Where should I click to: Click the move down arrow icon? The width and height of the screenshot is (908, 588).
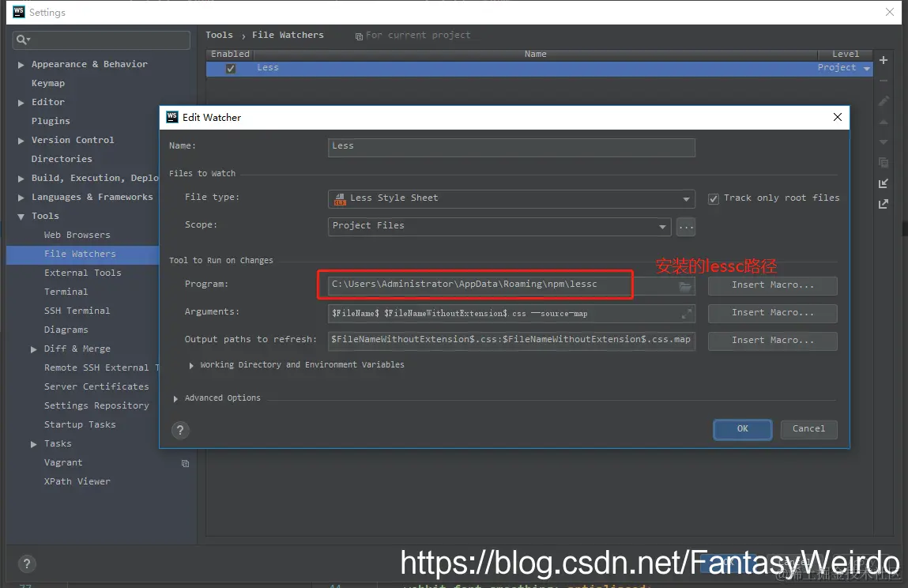tap(883, 142)
